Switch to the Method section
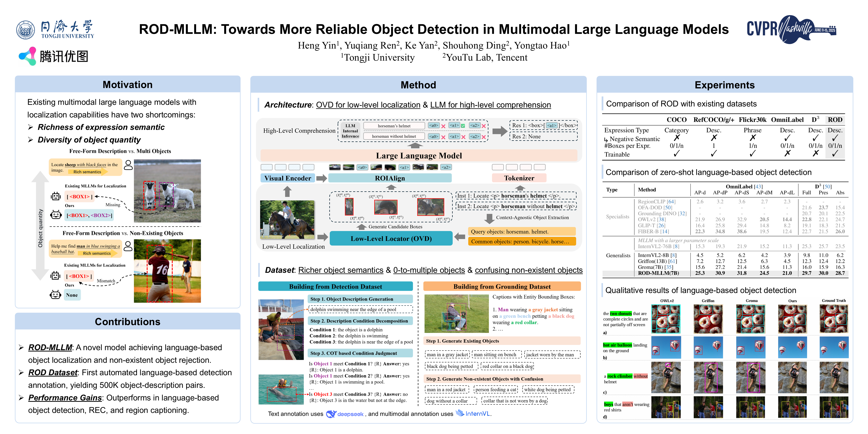 pyautogui.click(x=418, y=85)
